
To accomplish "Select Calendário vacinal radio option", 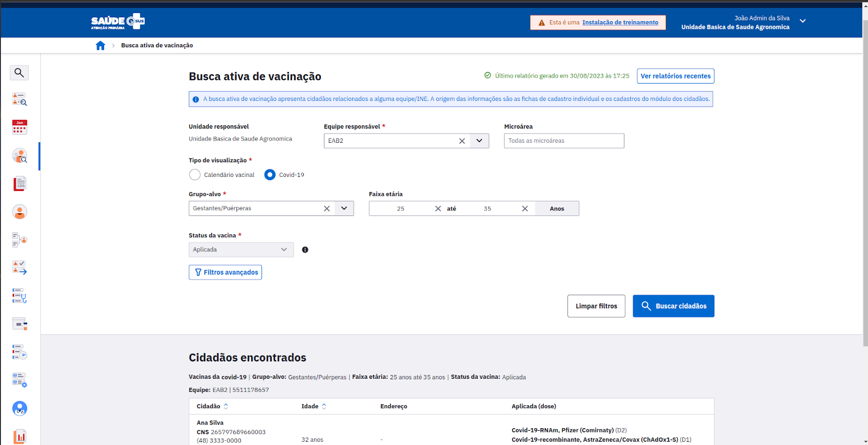I will click(195, 175).
